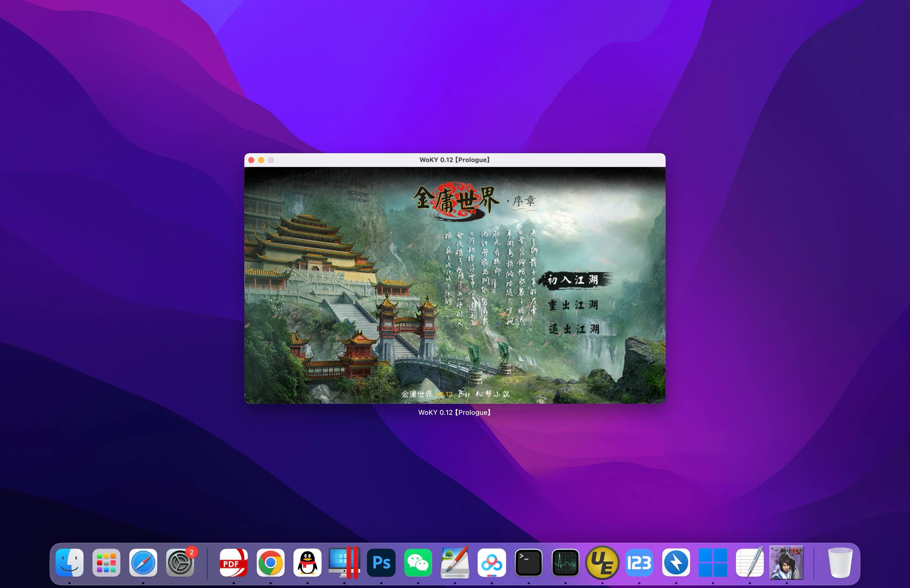Open Launchpad from the dock
Image resolution: width=910 pixels, height=588 pixels.
point(106,563)
